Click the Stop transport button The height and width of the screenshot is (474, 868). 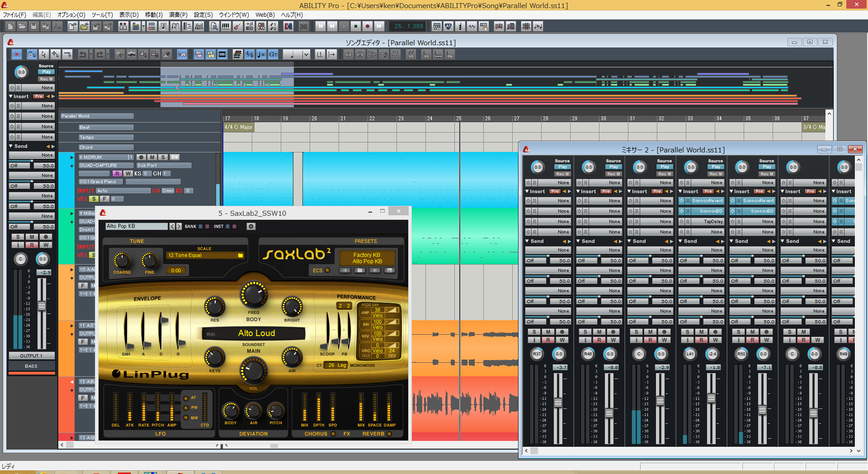click(356, 26)
